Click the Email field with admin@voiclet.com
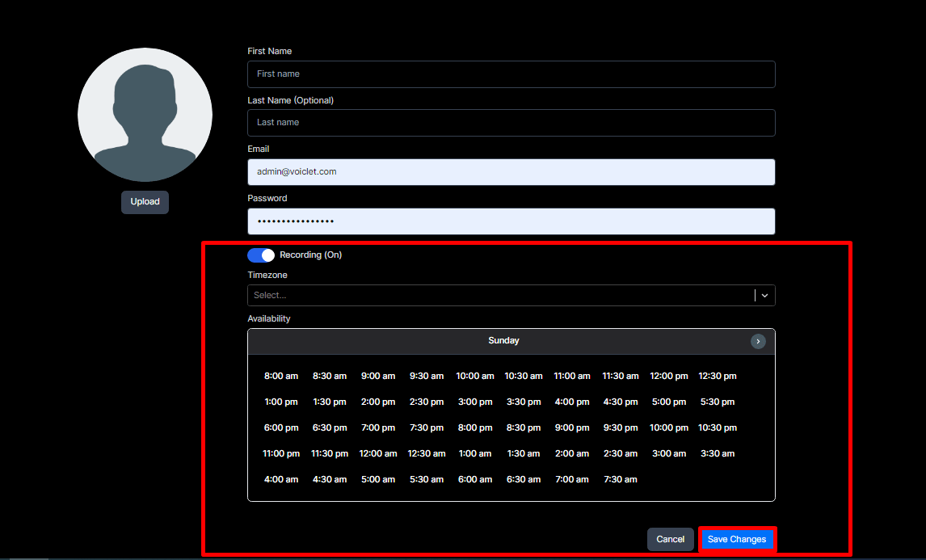This screenshot has width=926, height=560. point(511,172)
